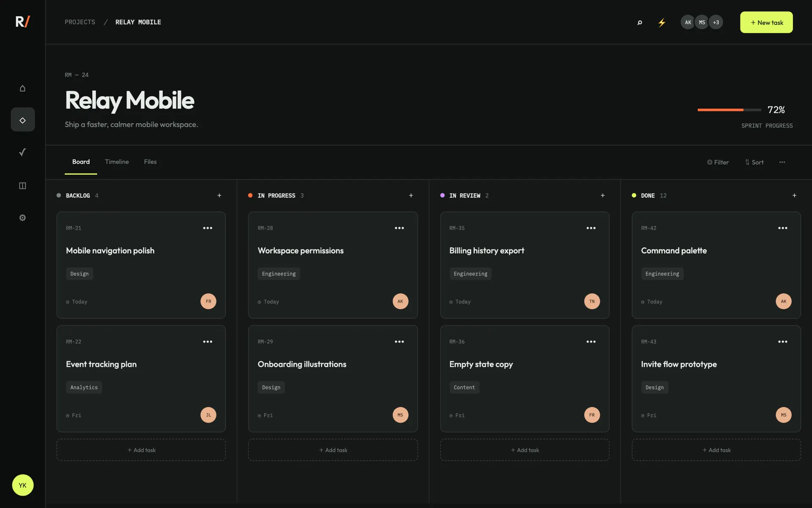Click Content tag on Empty state copy
This screenshot has width=812, height=508.
(x=464, y=387)
